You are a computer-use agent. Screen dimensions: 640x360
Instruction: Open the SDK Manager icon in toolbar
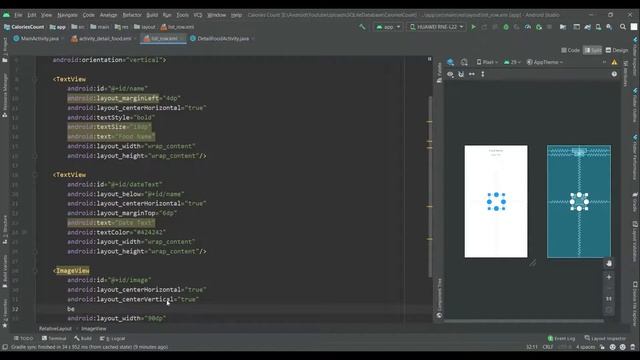pyautogui.click(x=609, y=27)
